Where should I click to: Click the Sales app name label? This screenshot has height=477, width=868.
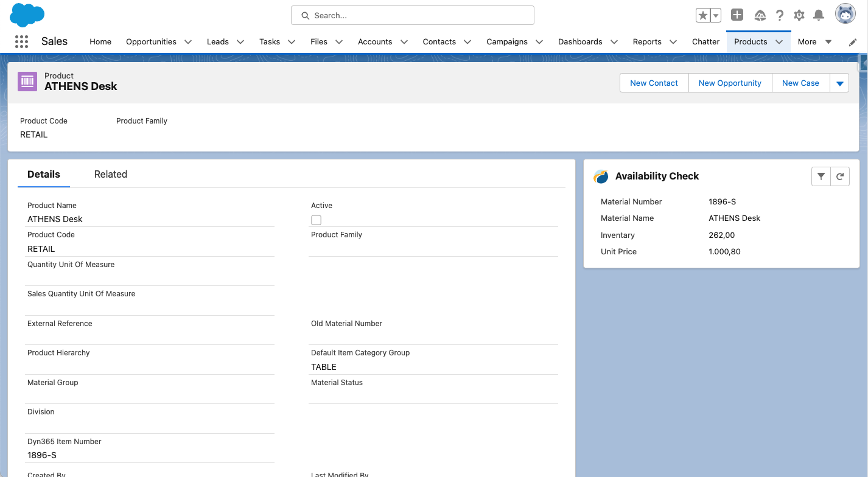tap(54, 41)
